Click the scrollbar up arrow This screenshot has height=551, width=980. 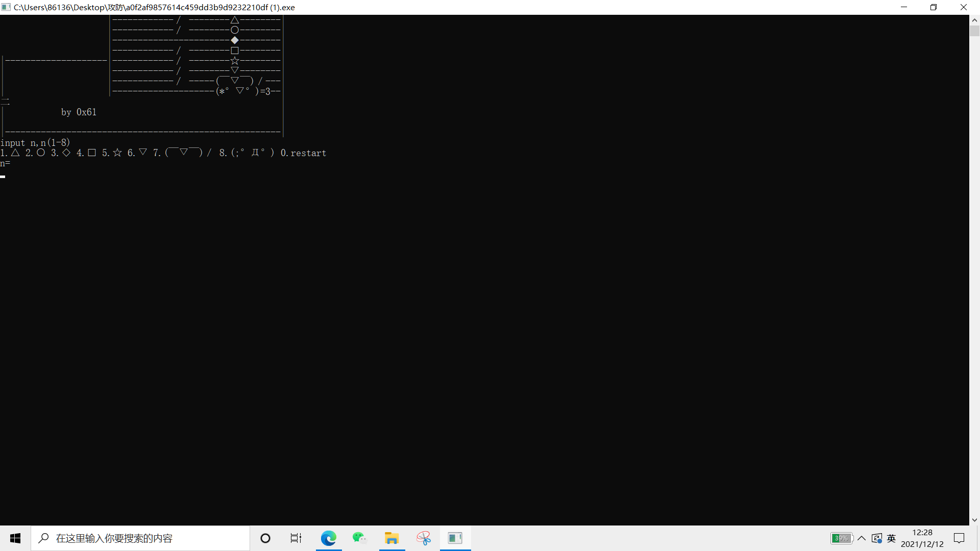pyautogui.click(x=974, y=20)
